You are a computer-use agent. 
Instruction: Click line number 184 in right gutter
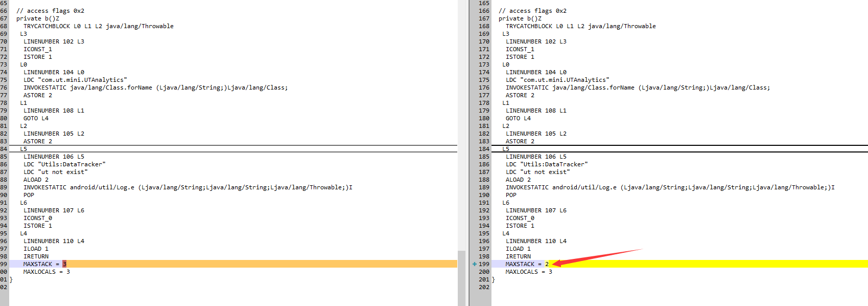tap(484, 149)
